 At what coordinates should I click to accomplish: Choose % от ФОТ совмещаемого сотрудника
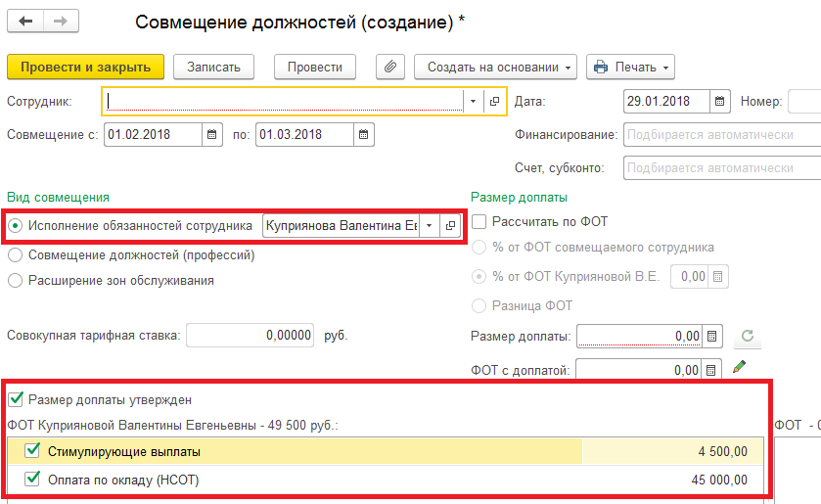[x=479, y=248]
